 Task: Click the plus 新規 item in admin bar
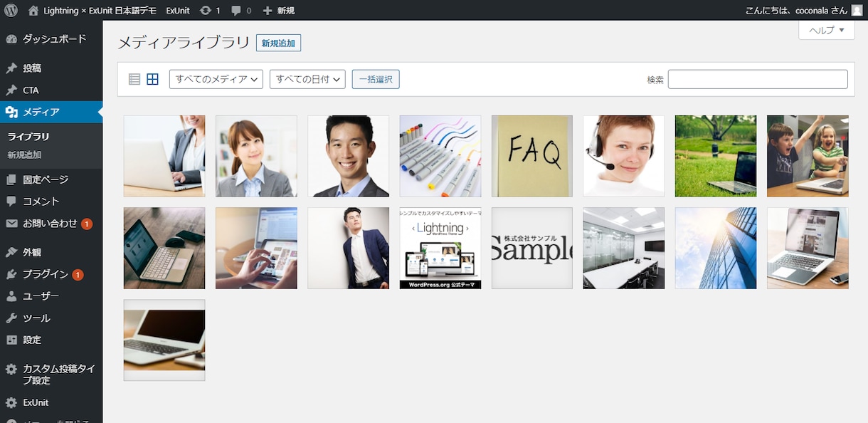click(x=278, y=11)
